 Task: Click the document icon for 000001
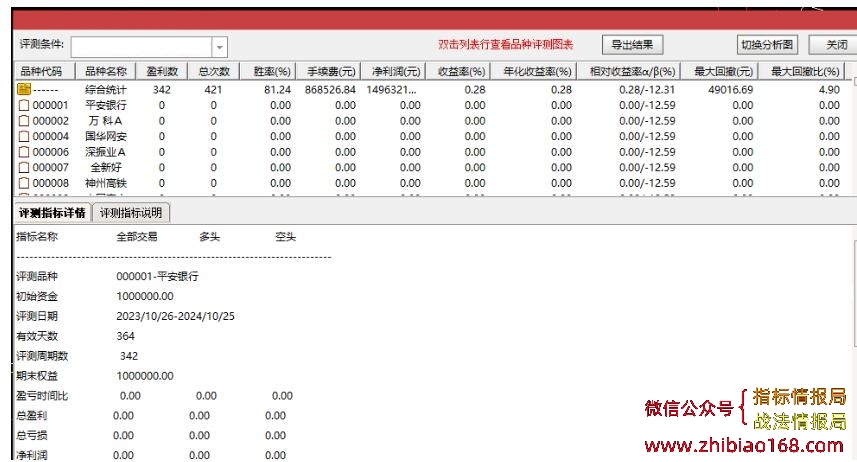[x=24, y=105]
